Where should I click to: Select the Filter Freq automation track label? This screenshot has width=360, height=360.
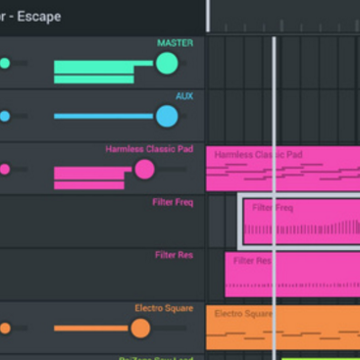click(173, 202)
